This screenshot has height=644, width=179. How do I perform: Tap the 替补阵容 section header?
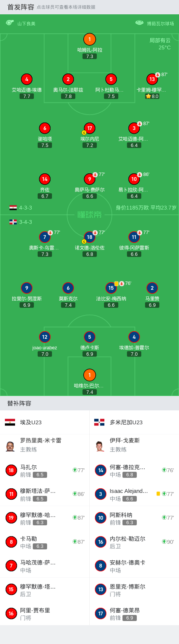tap(19, 403)
